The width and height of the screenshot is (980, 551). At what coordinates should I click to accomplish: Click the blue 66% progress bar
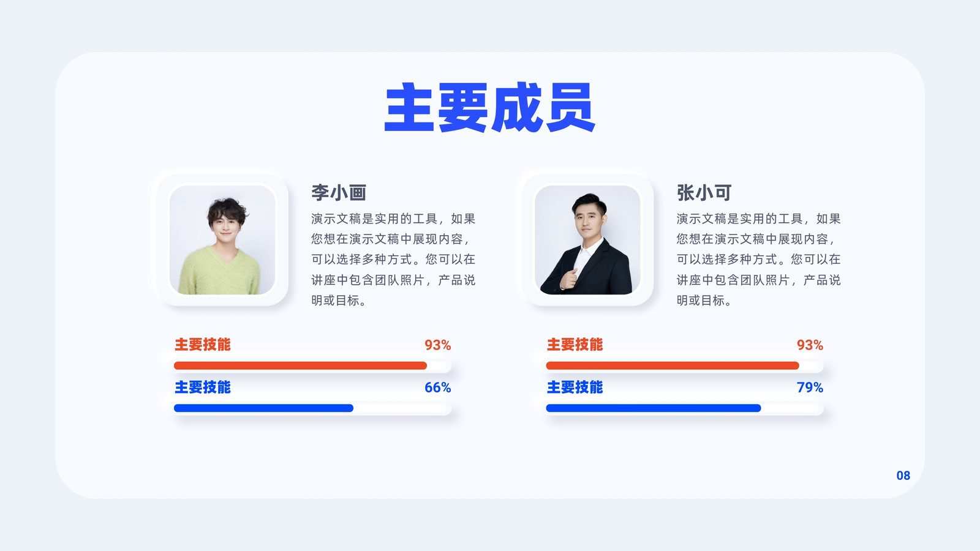(x=312, y=408)
